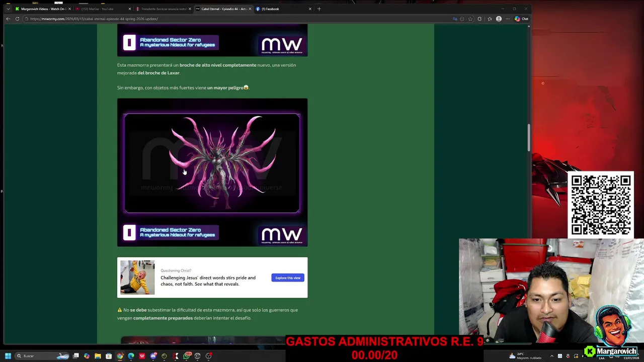Click the Explore this view ad button

coord(288,278)
